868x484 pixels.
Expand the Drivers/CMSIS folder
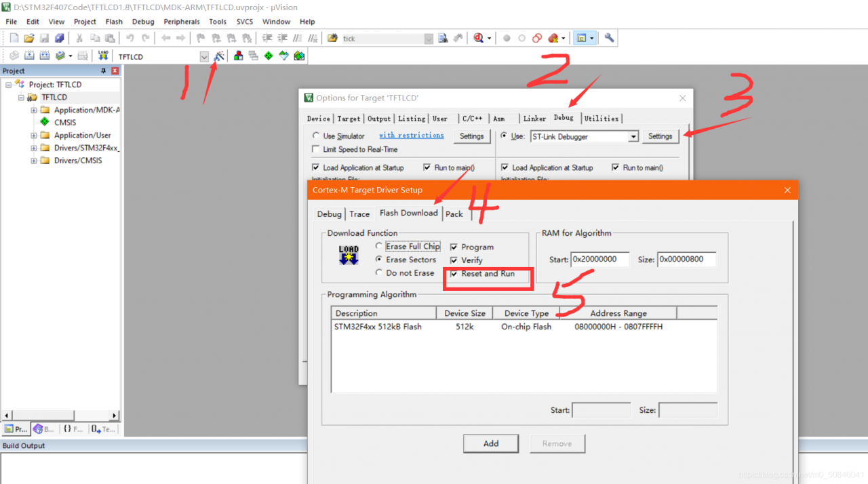(33, 161)
